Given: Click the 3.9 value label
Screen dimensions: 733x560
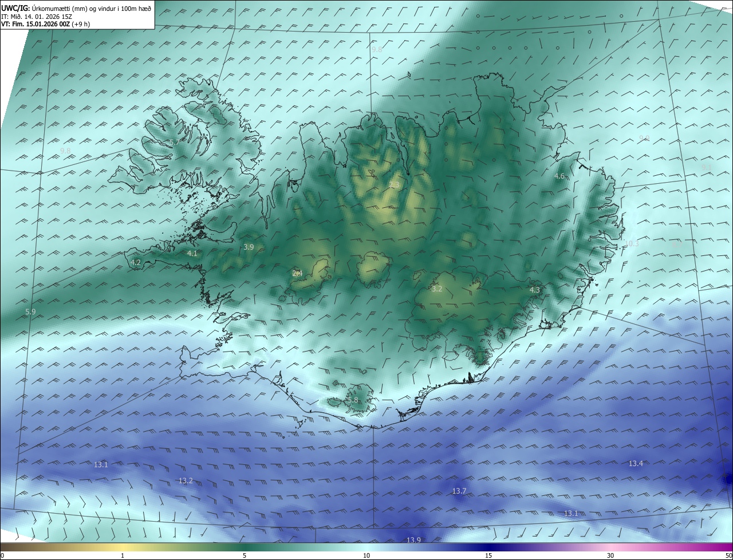Looking at the screenshot, I should pos(249,247).
